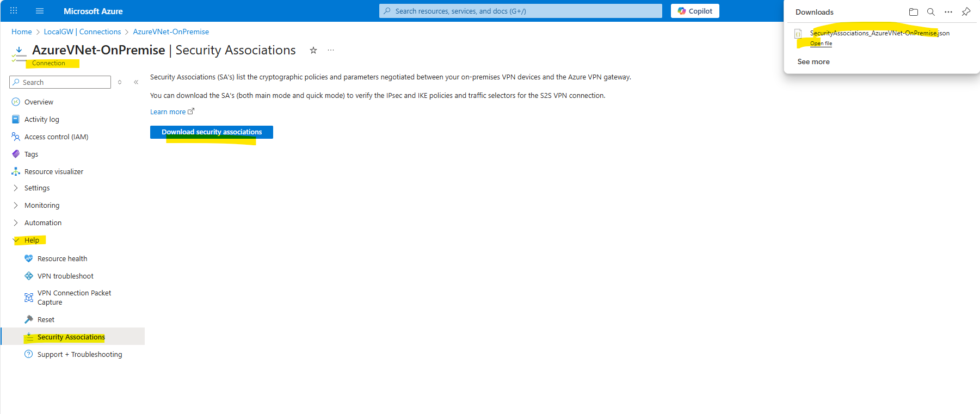Viewport: 980px width, 414px height.
Task: Click the Resource visualizer icon
Action: click(x=16, y=171)
